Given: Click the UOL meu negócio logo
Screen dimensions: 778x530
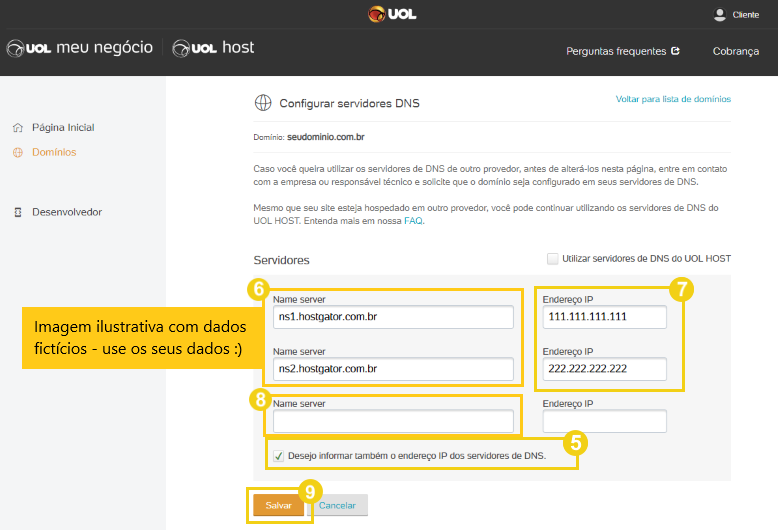Looking at the screenshot, I should pyautogui.click(x=79, y=48).
